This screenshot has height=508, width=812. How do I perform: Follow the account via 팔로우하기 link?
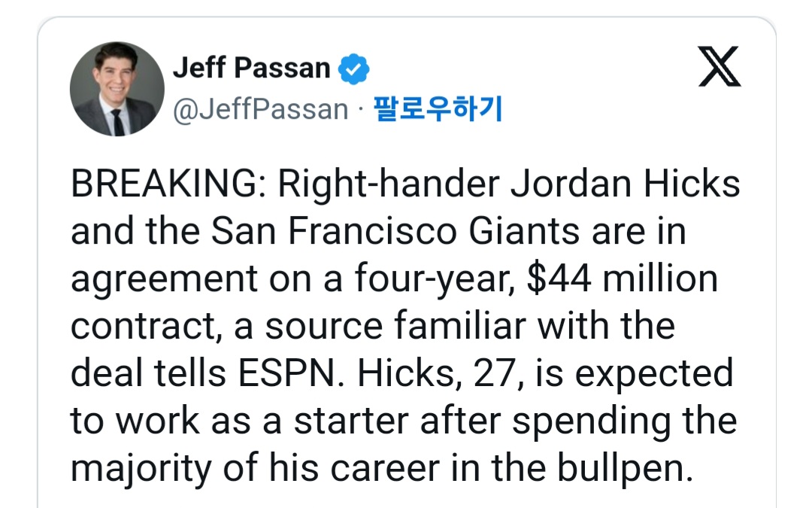click(437, 110)
